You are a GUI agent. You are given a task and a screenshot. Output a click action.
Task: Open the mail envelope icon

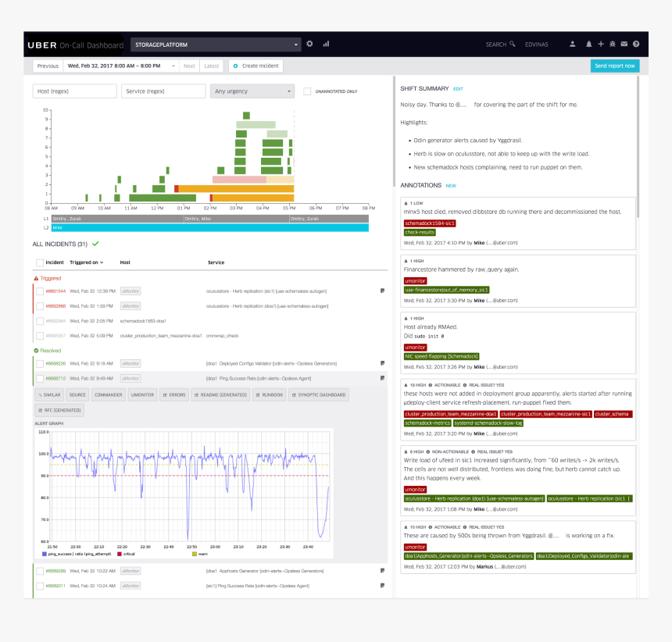(x=624, y=44)
